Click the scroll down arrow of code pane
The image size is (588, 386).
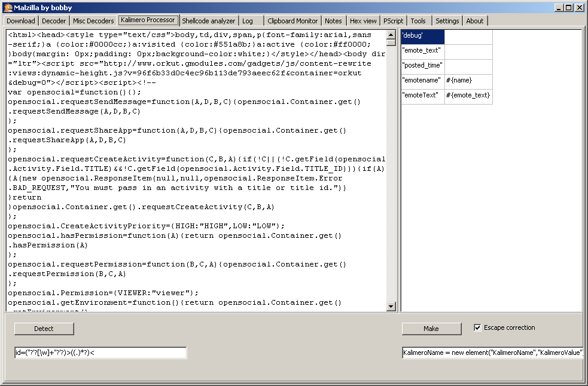click(x=391, y=307)
